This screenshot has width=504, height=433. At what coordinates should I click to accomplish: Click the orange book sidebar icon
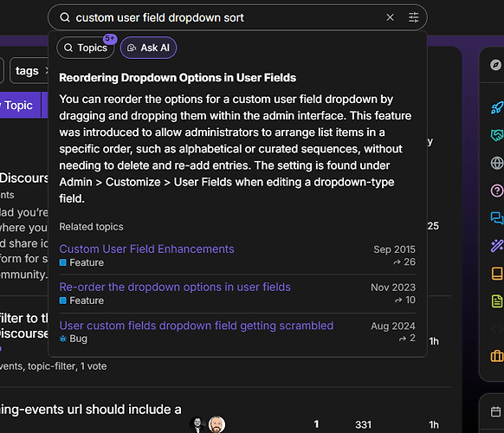tap(497, 274)
